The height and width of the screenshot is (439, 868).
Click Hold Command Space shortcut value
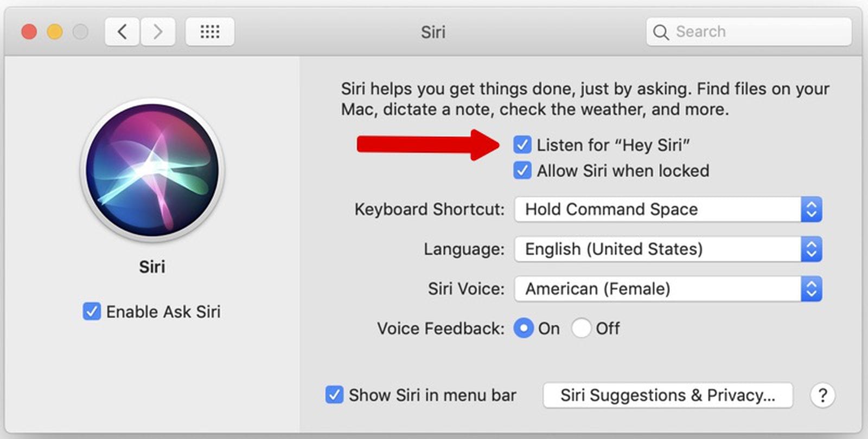pos(611,209)
